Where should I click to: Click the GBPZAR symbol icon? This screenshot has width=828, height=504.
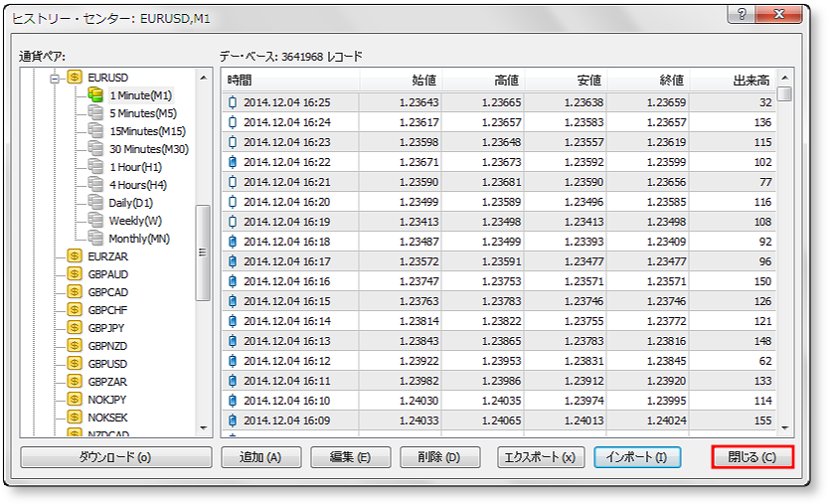pyautogui.click(x=75, y=382)
